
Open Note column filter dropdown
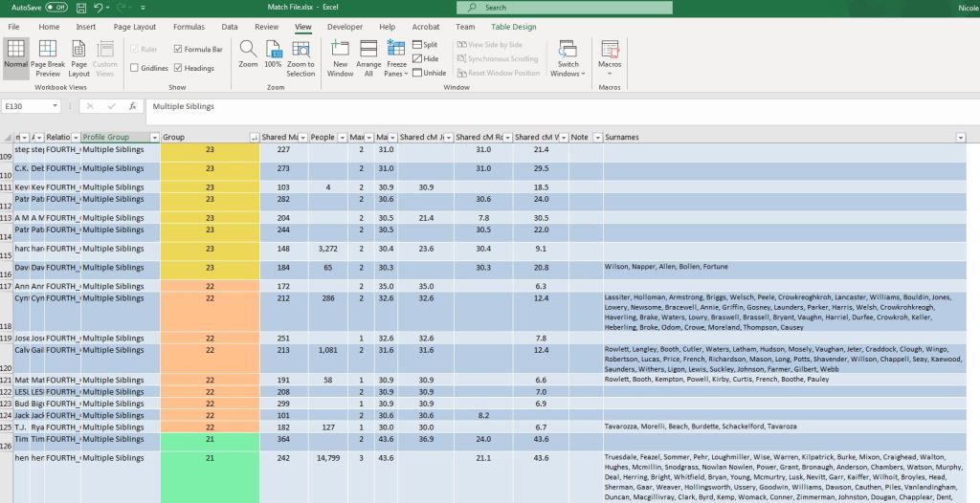597,138
